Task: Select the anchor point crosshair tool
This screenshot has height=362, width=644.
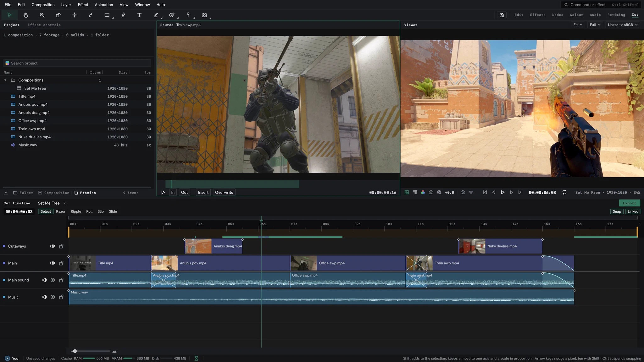Action: pos(75,15)
